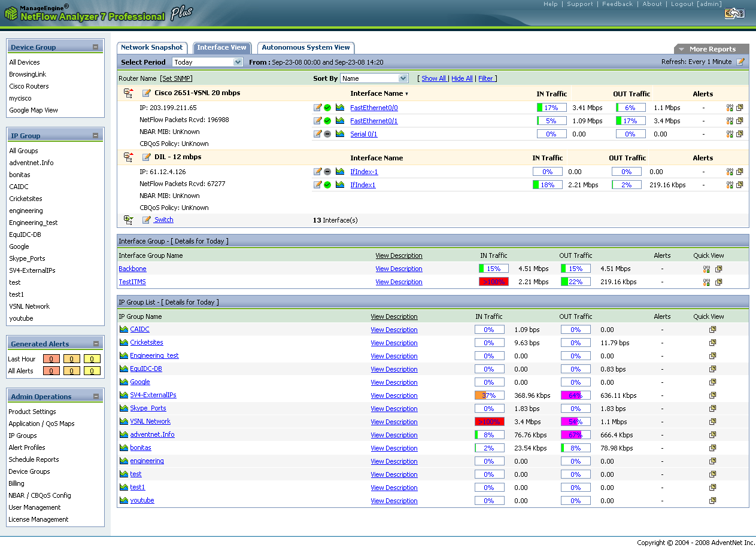Click the red IN traffic bar for TestITMS
756x548 pixels.
493,282
